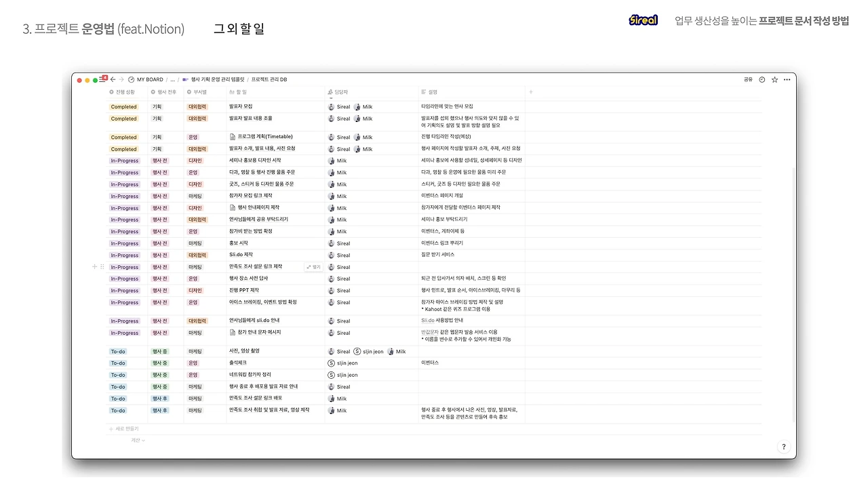Open the page icon for 참가 안내 문자 예시지

pos(233,333)
